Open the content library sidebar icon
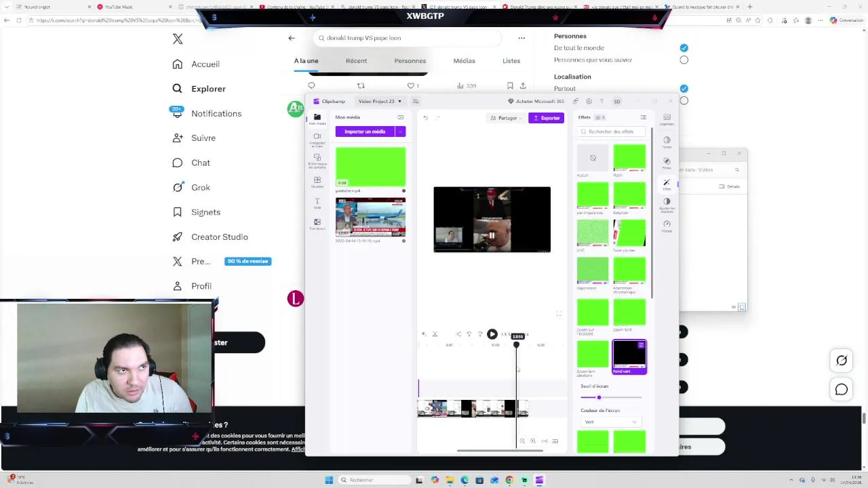 pos(317,157)
